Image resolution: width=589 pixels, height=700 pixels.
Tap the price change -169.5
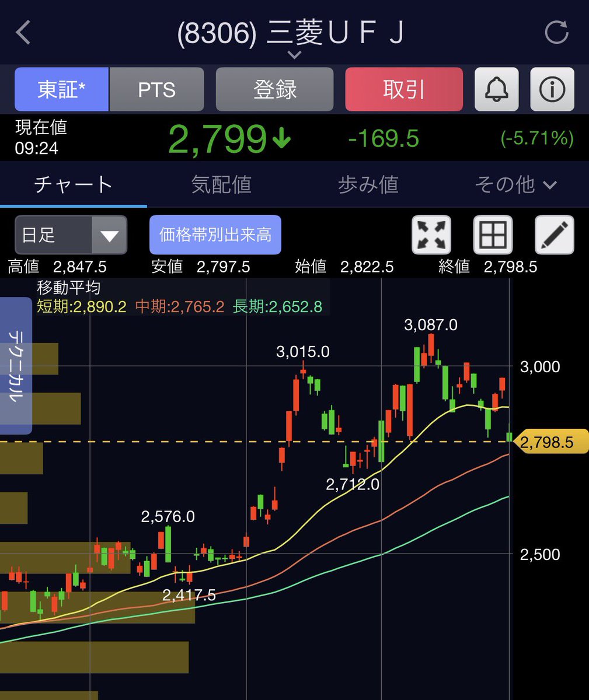(x=384, y=139)
